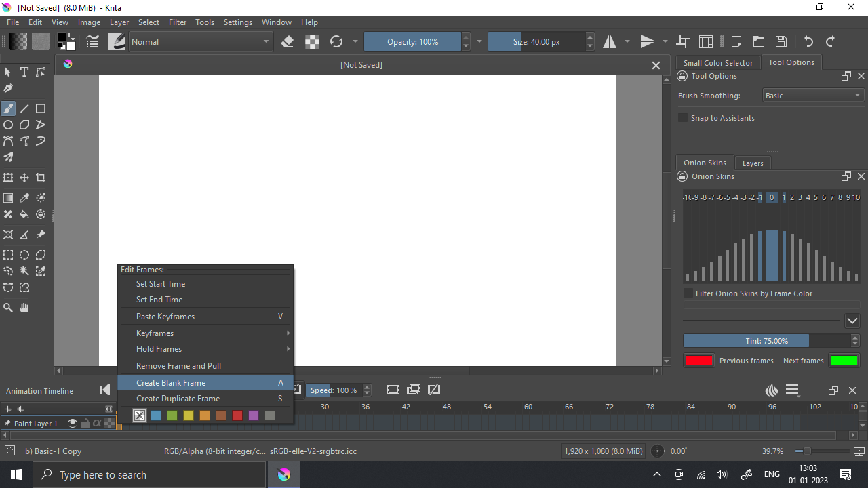Toggle eraser mode in toolbar

[x=287, y=41]
